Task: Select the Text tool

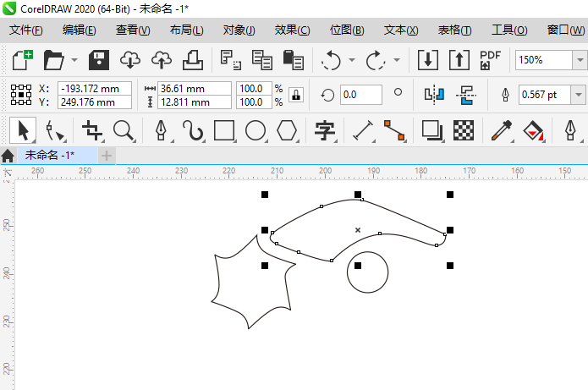Action: pos(325,130)
